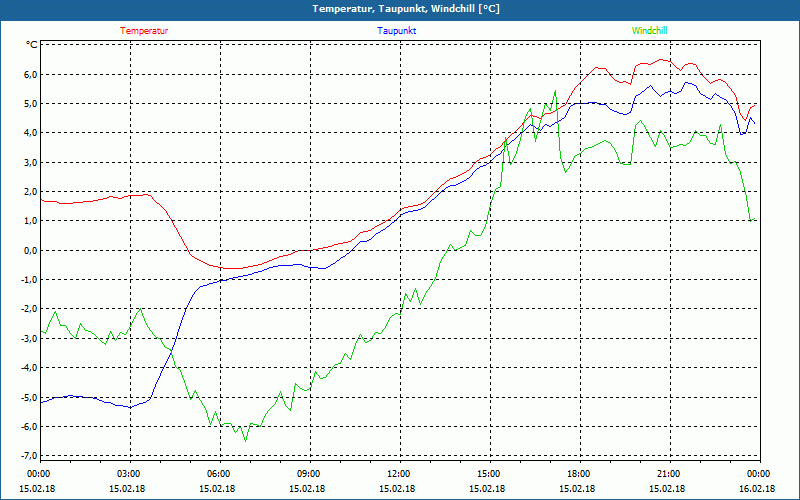Click the -1,0 y-axis value
800x500 pixels.
(29, 280)
